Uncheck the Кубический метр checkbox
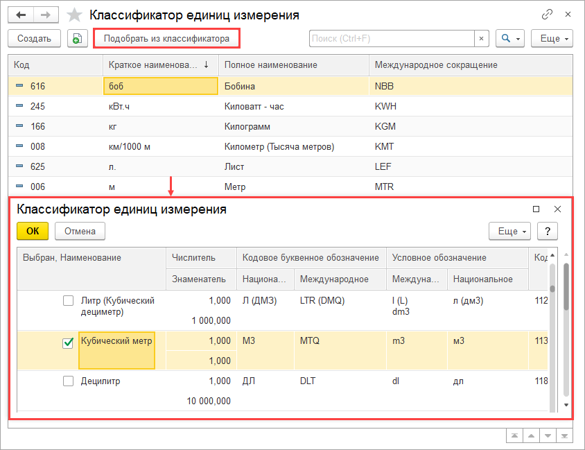This screenshot has height=450, width=585. coord(68,342)
